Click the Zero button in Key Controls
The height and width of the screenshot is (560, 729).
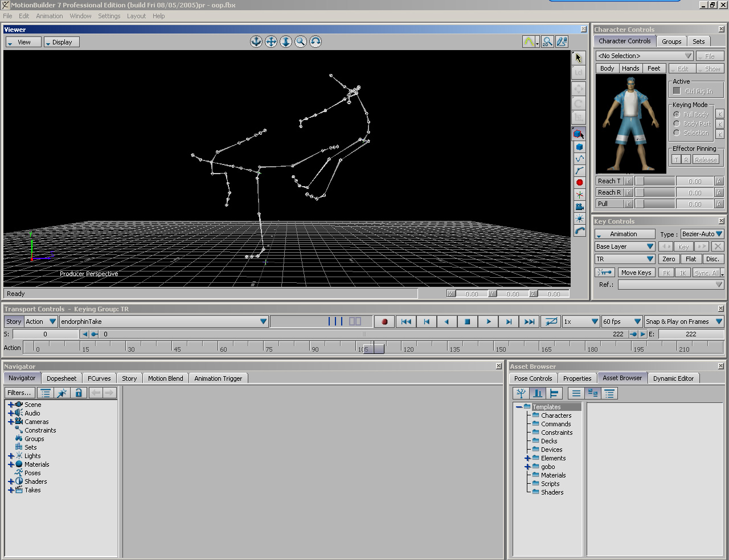pyautogui.click(x=669, y=259)
